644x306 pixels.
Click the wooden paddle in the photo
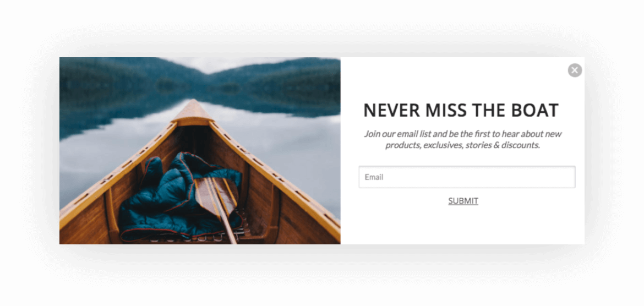pos(217,201)
